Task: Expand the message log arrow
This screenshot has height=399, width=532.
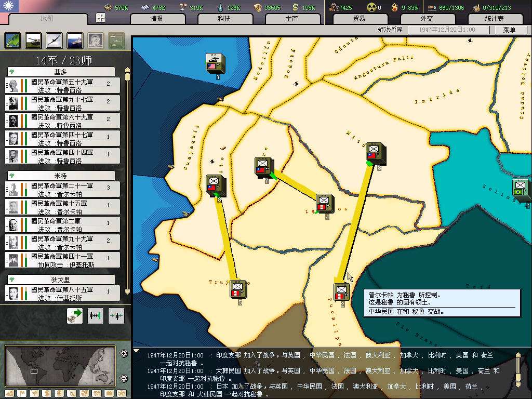Action: [x=137, y=351]
